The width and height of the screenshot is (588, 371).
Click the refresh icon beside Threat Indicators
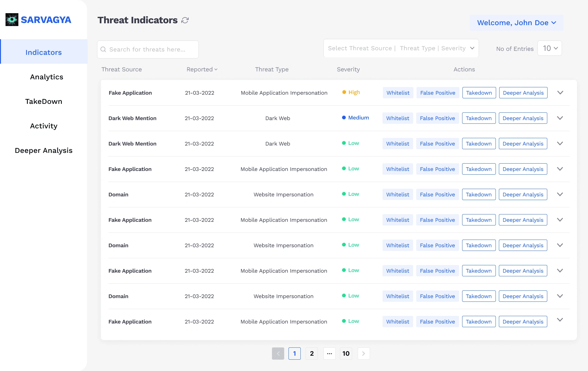pyautogui.click(x=185, y=20)
